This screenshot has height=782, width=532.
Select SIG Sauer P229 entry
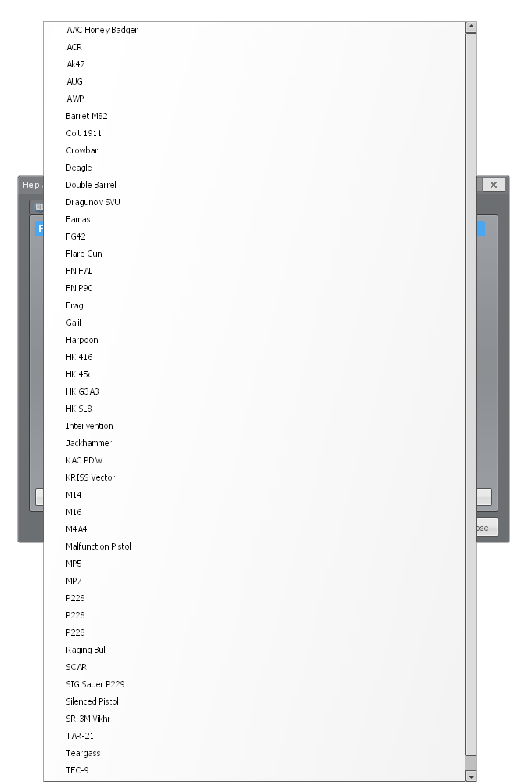point(254,683)
